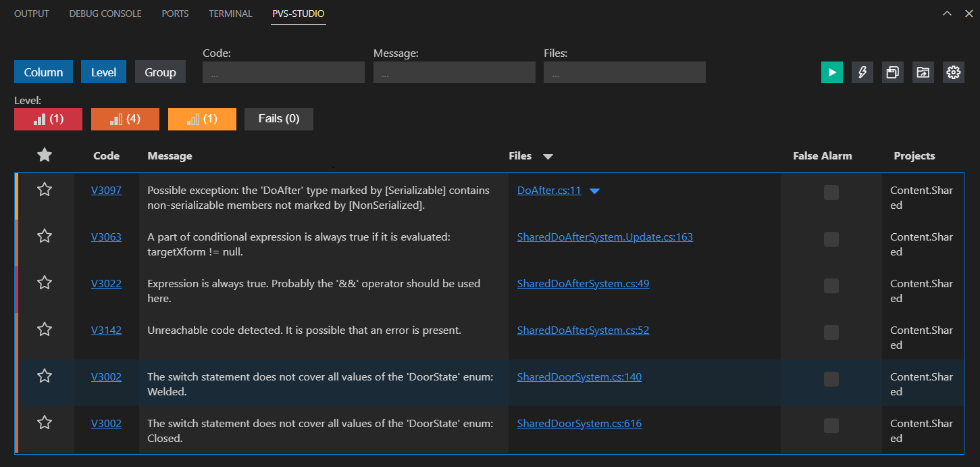Open an existing report with the folder icon
The image size is (980, 467).
point(923,72)
